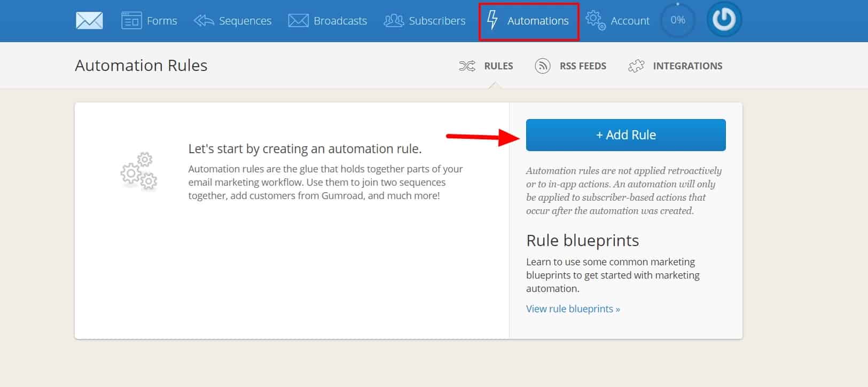Click the 'Learn to use some common' paragraph
Screen dimensions: 868x387
pos(613,275)
